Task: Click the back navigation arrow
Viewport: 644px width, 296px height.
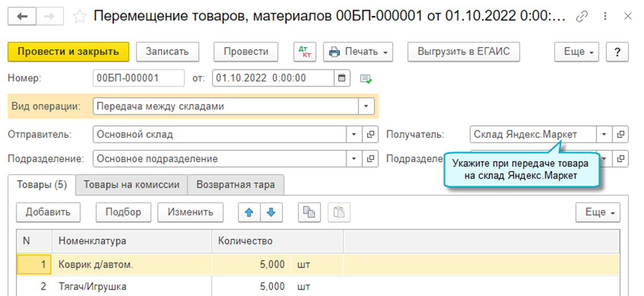Action: coord(22,15)
